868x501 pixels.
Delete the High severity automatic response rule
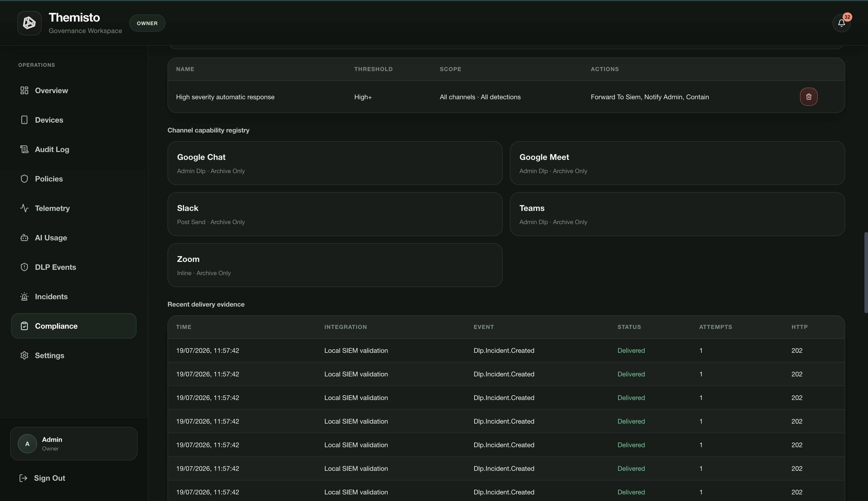tap(808, 97)
